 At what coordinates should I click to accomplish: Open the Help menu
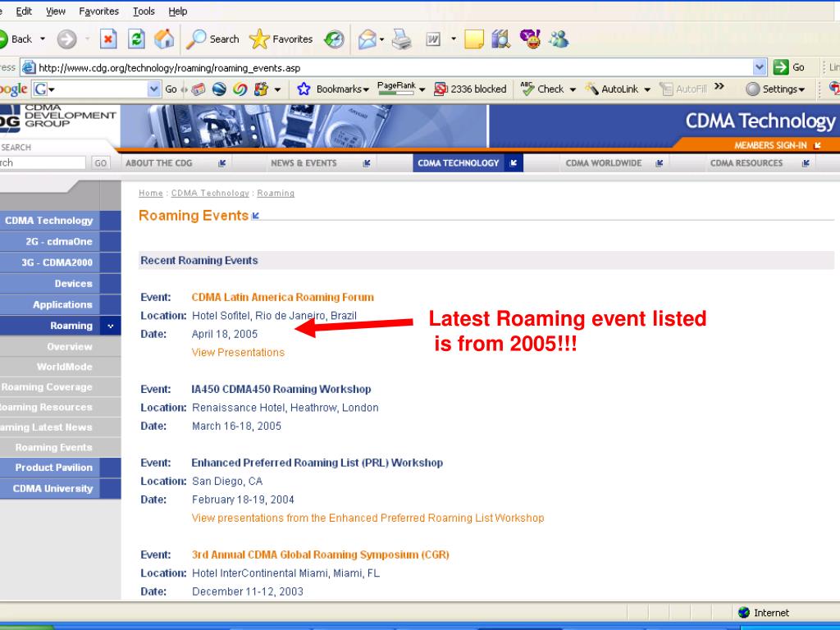click(x=178, y=11)
